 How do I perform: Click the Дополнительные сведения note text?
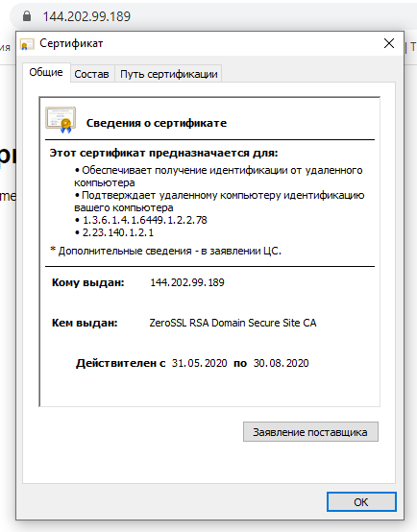tap(165, 251)
